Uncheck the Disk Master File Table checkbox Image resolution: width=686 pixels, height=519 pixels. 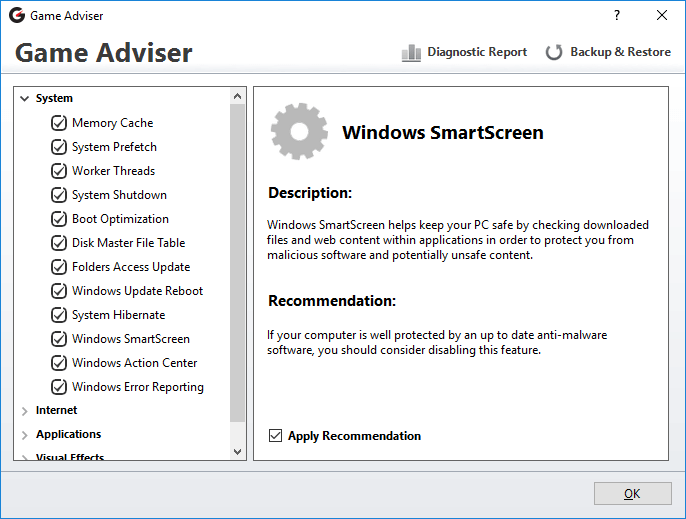tap(59, 243)
